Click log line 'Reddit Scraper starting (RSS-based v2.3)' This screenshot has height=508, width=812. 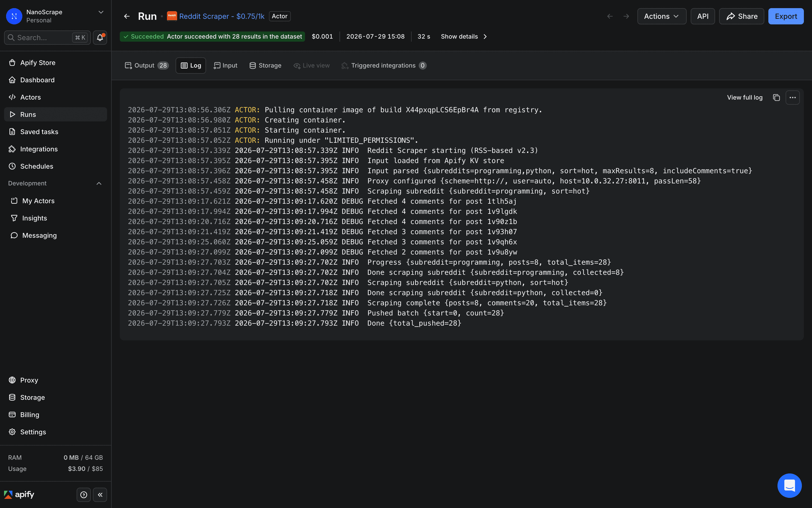pos(333,151)
